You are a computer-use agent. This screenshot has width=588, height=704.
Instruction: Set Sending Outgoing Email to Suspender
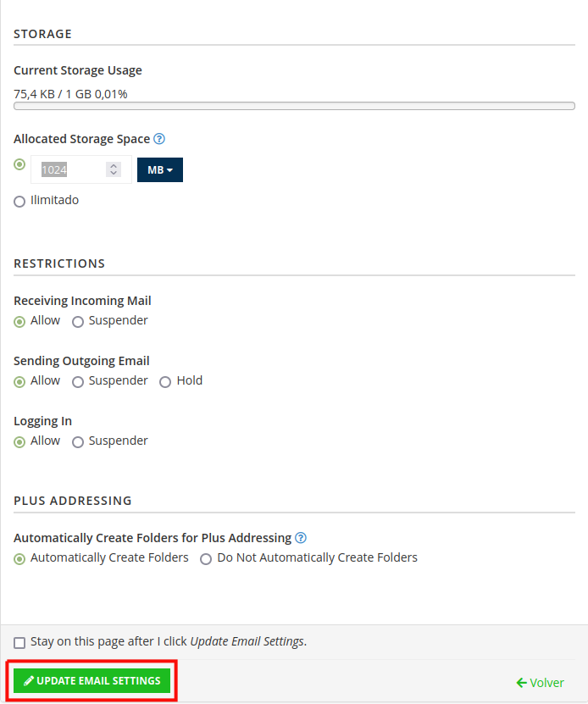[78, 382]
